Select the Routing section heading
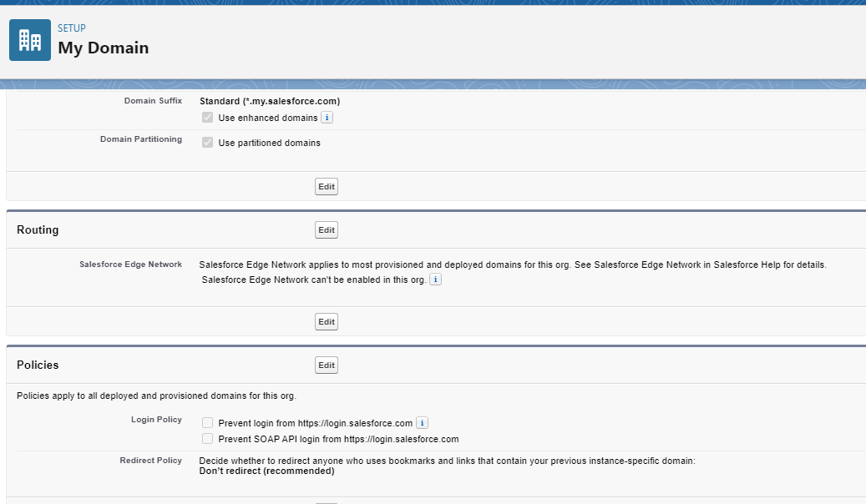The image size is (866, 504). (x=38, y=229)
